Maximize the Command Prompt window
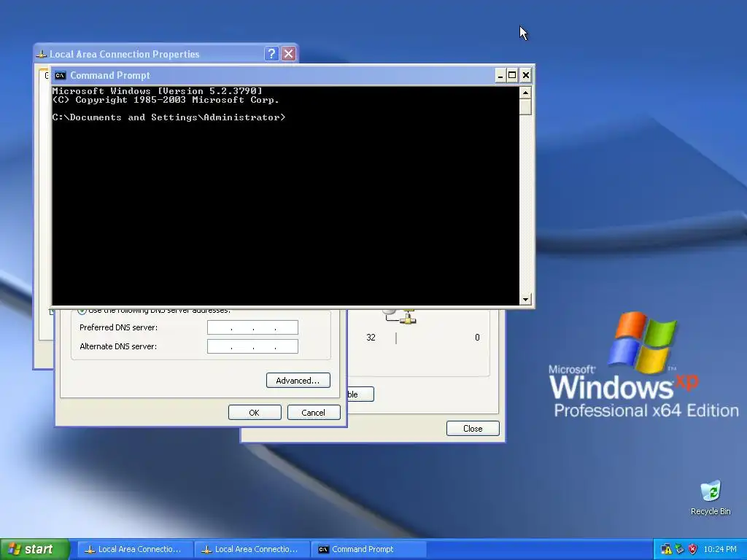The height and width of the screenshot is (560, 747). [512, 75]
